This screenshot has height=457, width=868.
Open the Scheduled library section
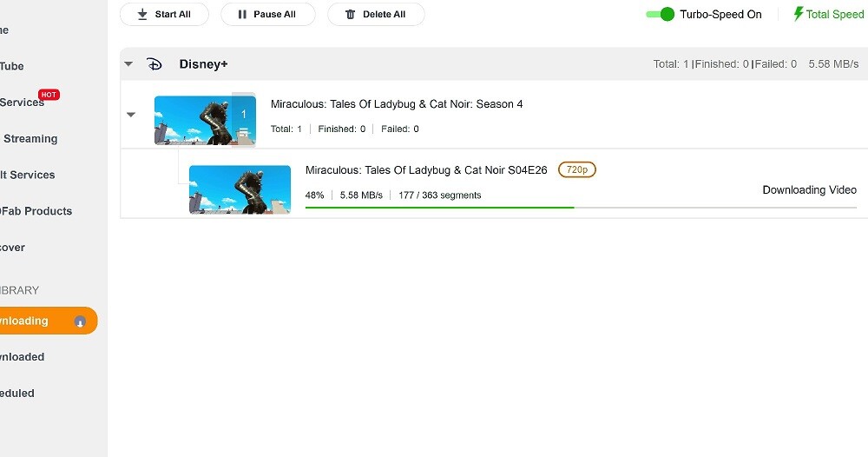(17, 394)
